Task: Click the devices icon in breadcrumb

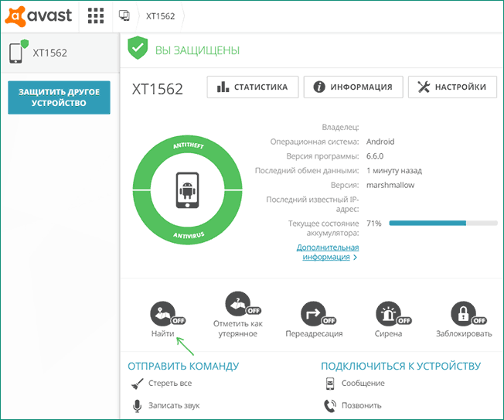Action: [124, 15]
